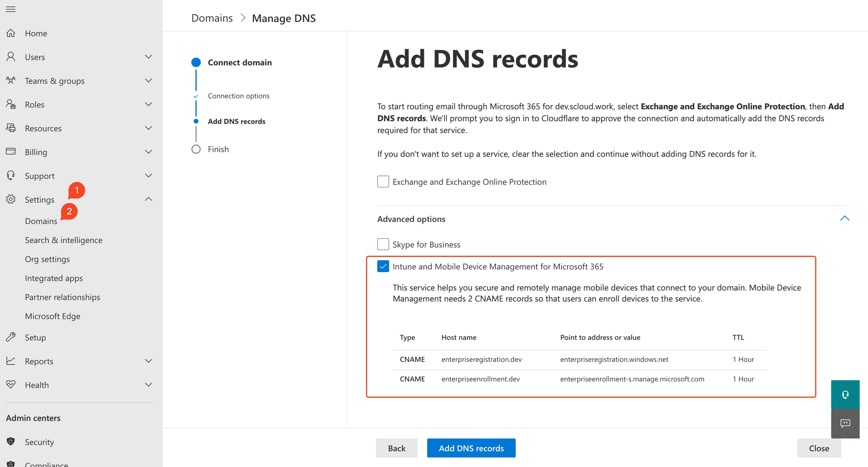Viewport: 868px width, 467px height.
Task: Click the Reports chart icon
Action: [x=11, y=361]
